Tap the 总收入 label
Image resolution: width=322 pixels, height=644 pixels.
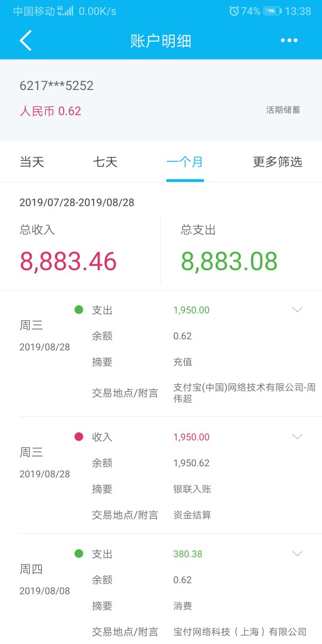37,230
